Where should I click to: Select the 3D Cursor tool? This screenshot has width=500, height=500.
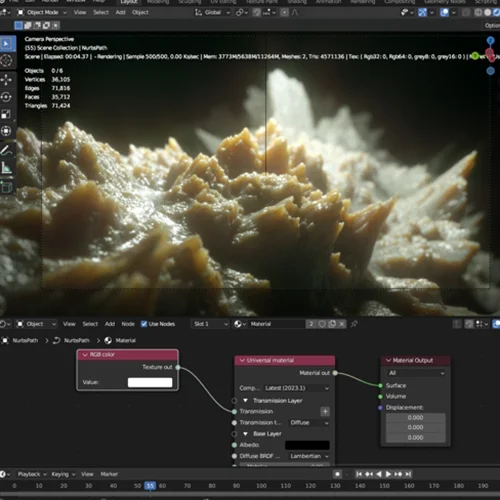tap(6, 61)
